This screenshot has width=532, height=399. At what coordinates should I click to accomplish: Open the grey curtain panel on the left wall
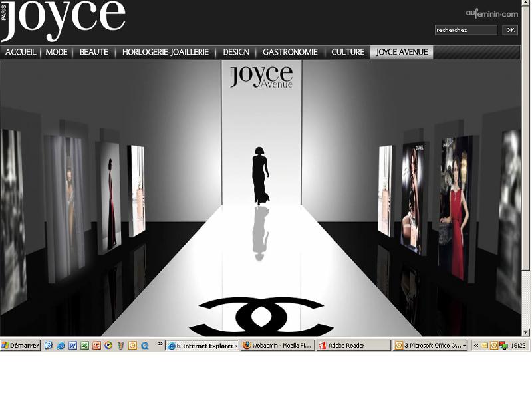point(66,208)
